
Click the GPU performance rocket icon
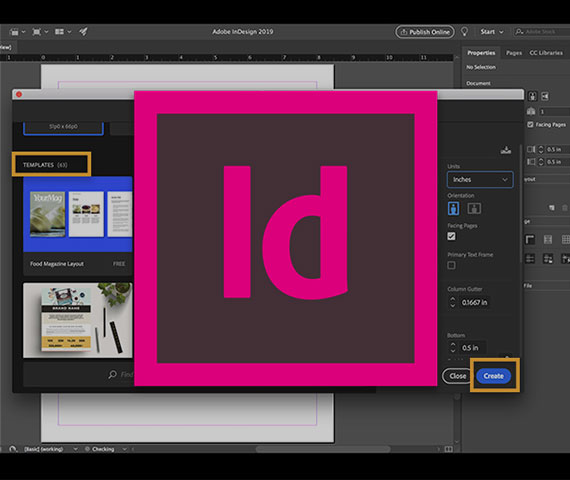[x=84, y=32]
